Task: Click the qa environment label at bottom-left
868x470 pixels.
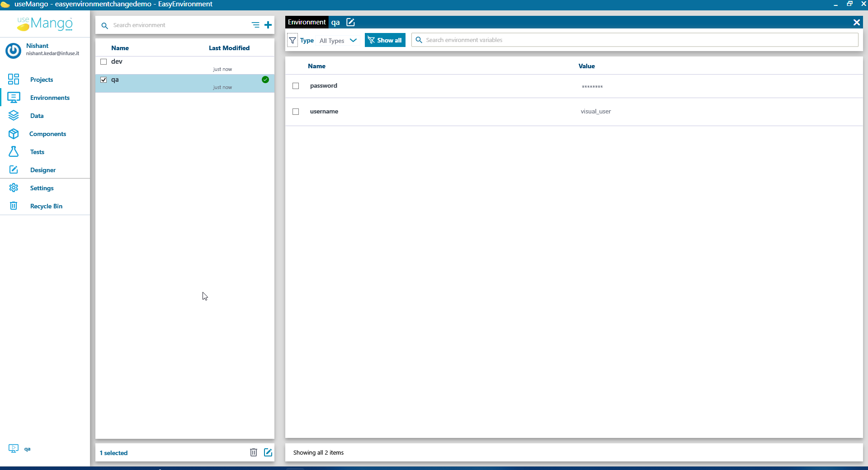Action: pyautogui.click(x=27, y=449)
